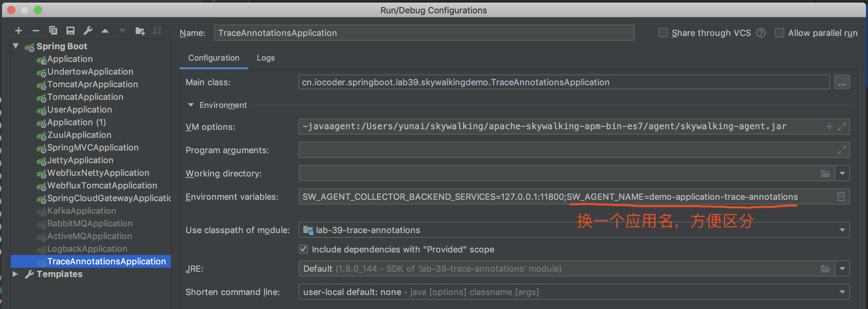Insert macro plus icon in VM options

point(829,127)
